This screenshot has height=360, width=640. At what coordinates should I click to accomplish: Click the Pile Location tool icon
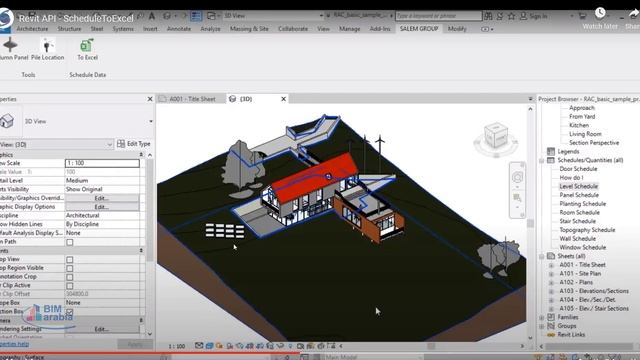pyautogui.click(x=47, y=45)
